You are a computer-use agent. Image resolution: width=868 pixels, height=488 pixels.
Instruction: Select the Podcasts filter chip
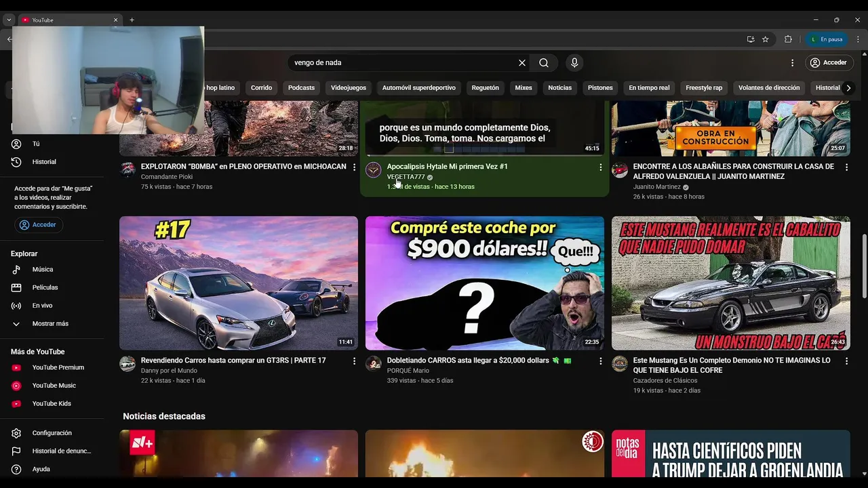301,87
